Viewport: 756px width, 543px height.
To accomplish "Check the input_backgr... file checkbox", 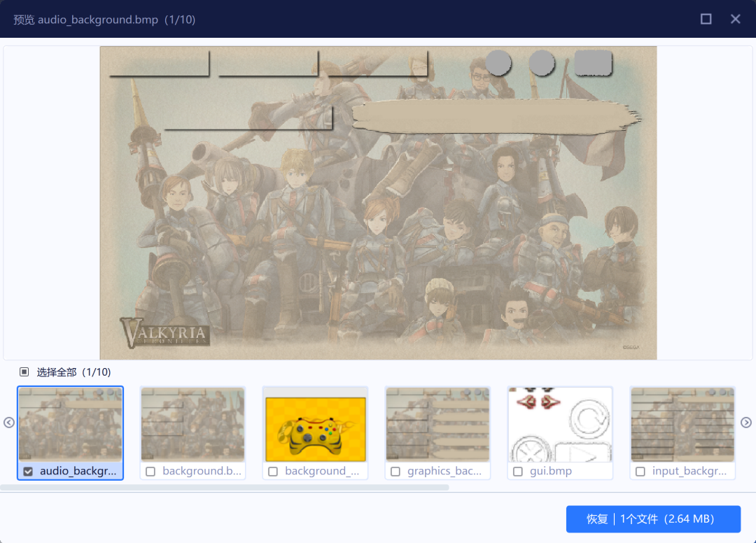I will click(x=640, y=471).
